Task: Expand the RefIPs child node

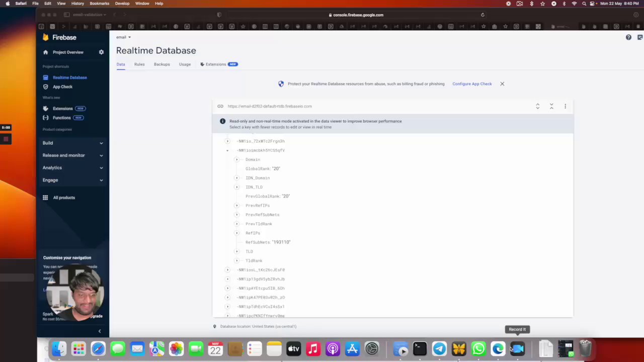Action: (x=236, y=233)
